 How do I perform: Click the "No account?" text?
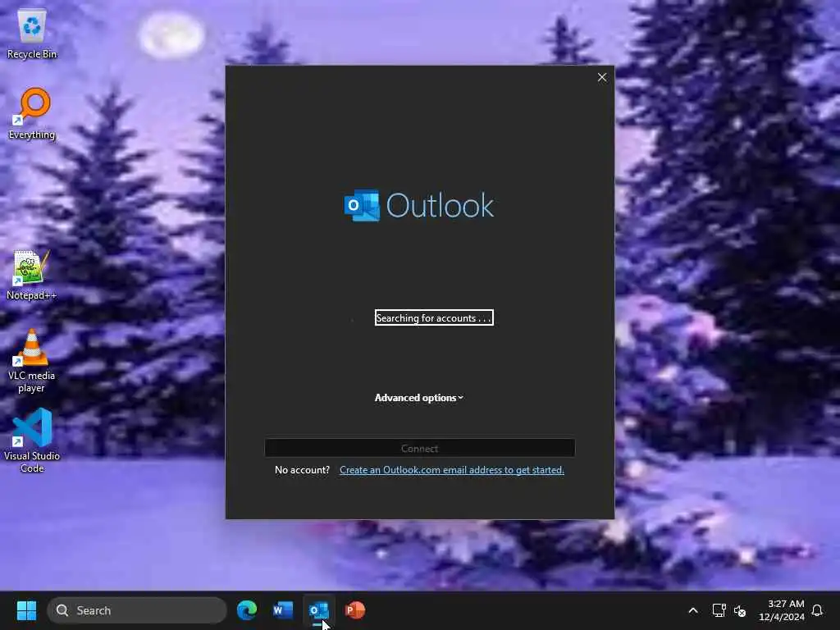pyautogui.click(x=302, y=470)
